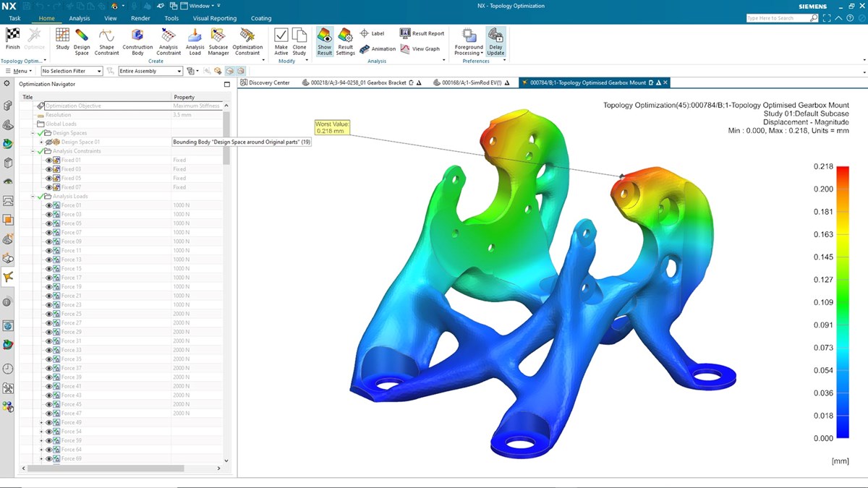Image resolution: width=868 pixels, height=488 pixels.
Task: Open the Design Space tool
Action: tap(82, 36)
